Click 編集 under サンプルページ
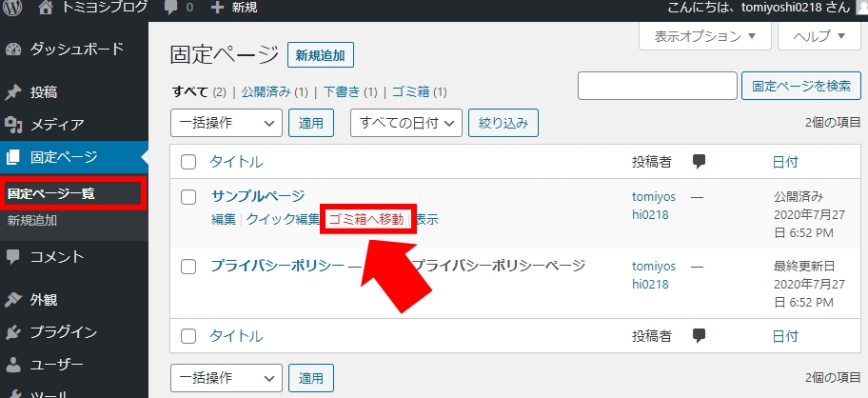This screenshot has width=868, height=398. [224, 219]
